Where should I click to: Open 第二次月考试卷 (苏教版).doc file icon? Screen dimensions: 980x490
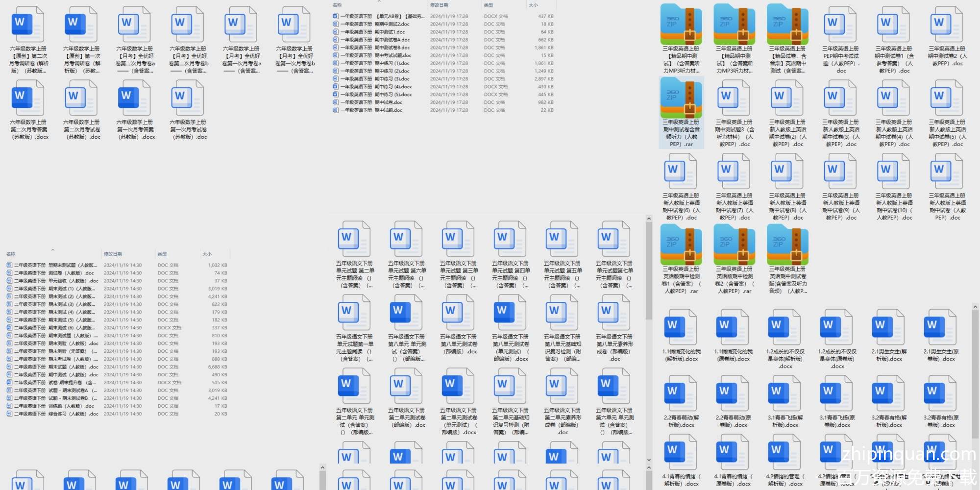[x=82, y=98]
